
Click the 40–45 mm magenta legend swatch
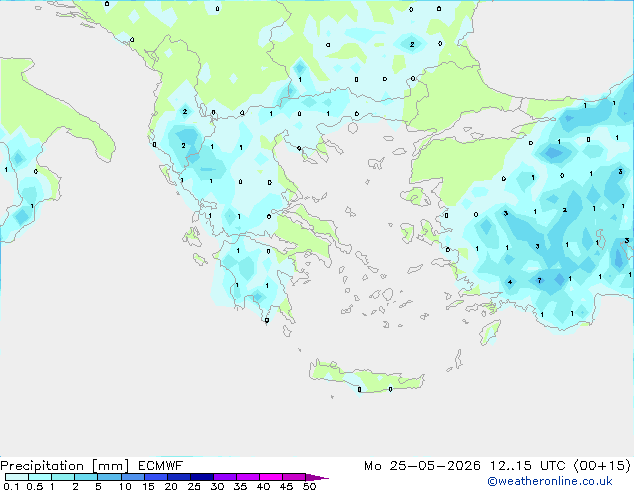[x=271, y=477]
